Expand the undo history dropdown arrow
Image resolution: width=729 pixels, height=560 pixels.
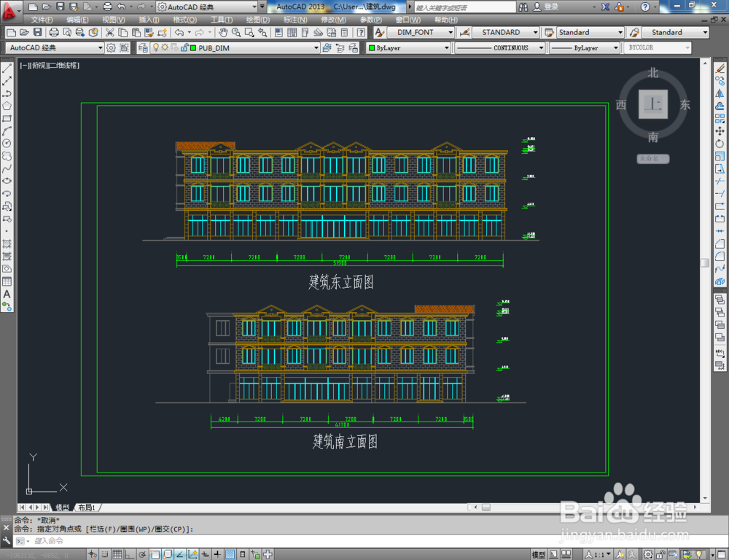[x=189, y=32]
